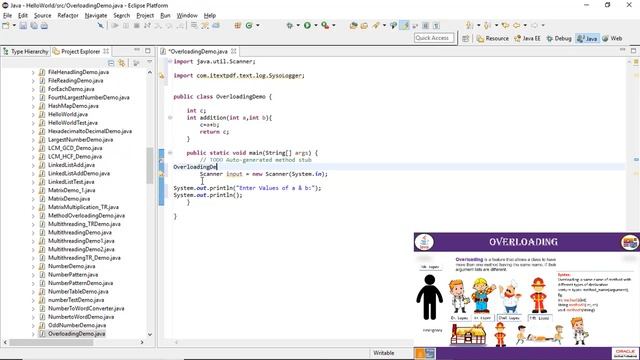Switch to the Type Hierarchy tab
The width and height of the screenshot is (640, 360).
tap(25, 51)
